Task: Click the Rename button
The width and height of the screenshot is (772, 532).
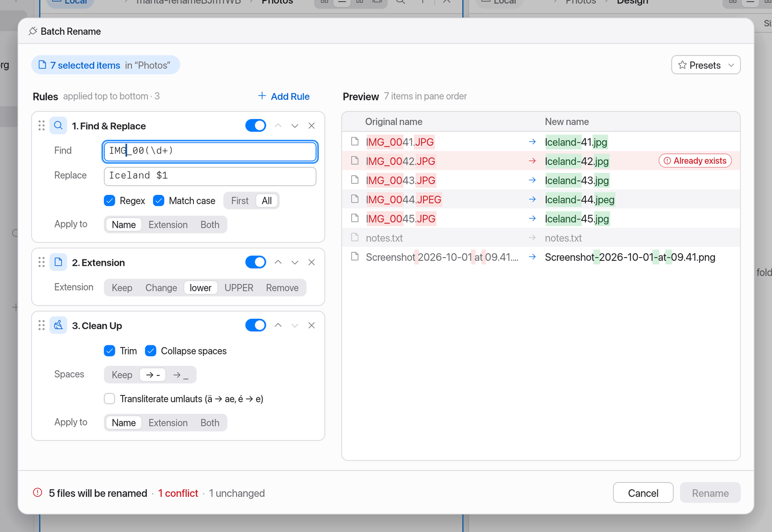Action: (710, 493)
